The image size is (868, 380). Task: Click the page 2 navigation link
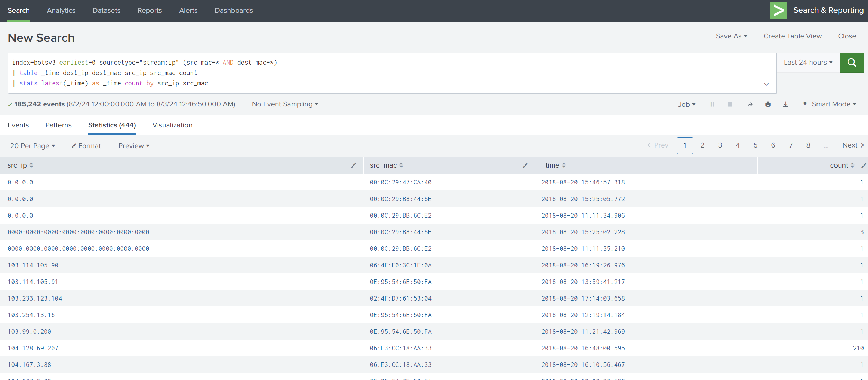click(x=701, y=145)
